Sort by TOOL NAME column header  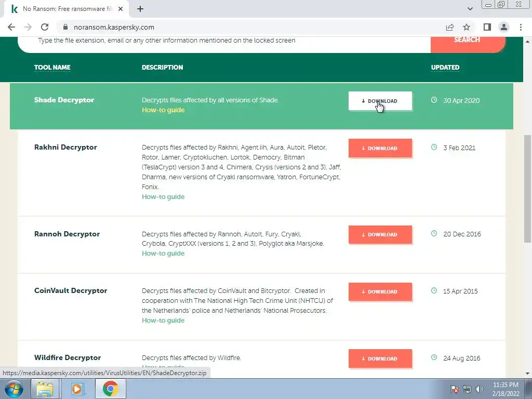pos(52,67)
